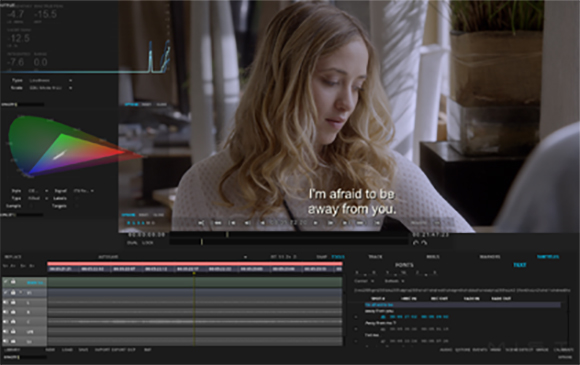Toggle the Sample checkbox in gamut panel

click(x=31, y=206)
